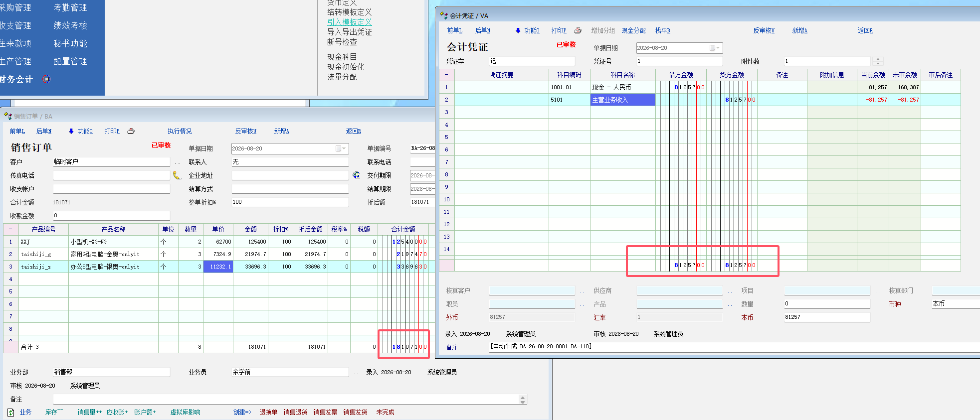Click the printer icon in the sales order toolbar

coord(131,131)
